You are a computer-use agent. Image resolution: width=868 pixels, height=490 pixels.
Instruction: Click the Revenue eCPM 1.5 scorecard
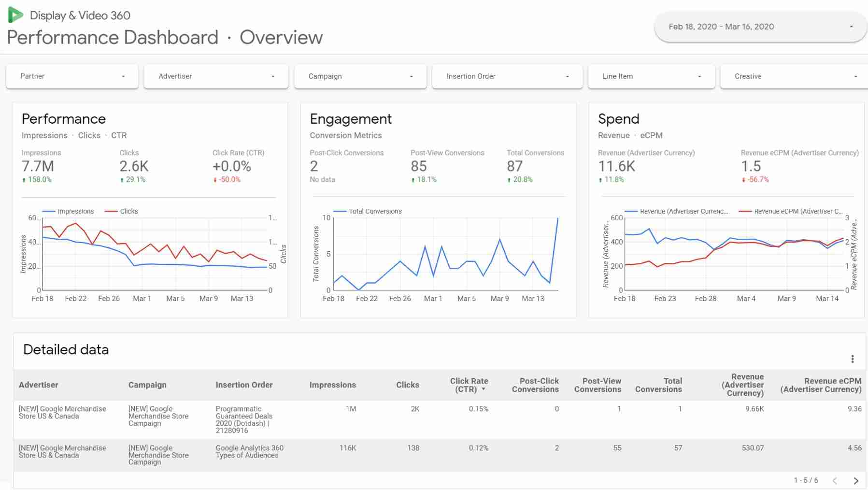coord(799,166)
